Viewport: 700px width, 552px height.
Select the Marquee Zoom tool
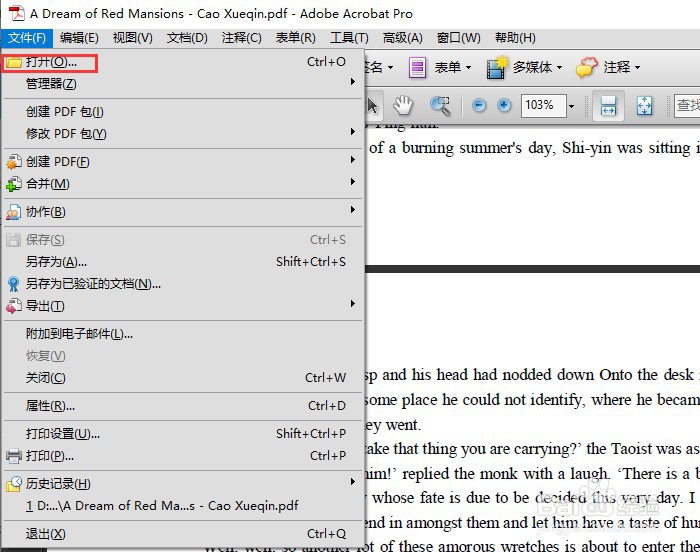pyautogui.click(x=440, y=105)
